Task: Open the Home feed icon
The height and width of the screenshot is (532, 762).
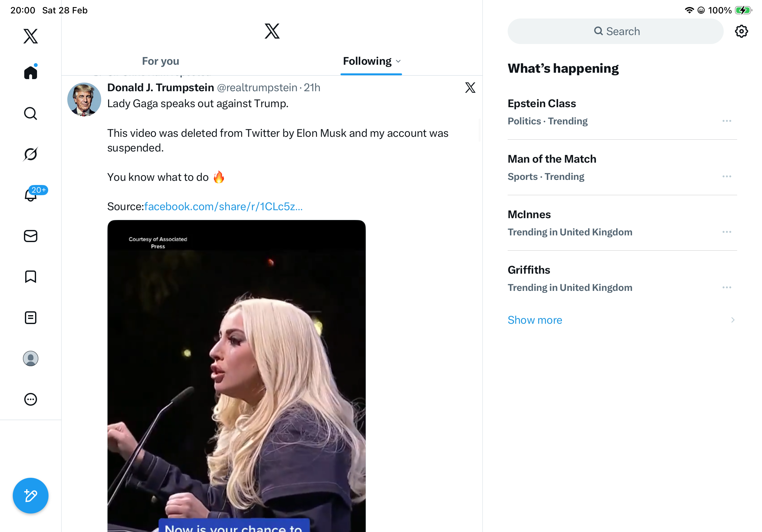Action: tap(31, 72)
